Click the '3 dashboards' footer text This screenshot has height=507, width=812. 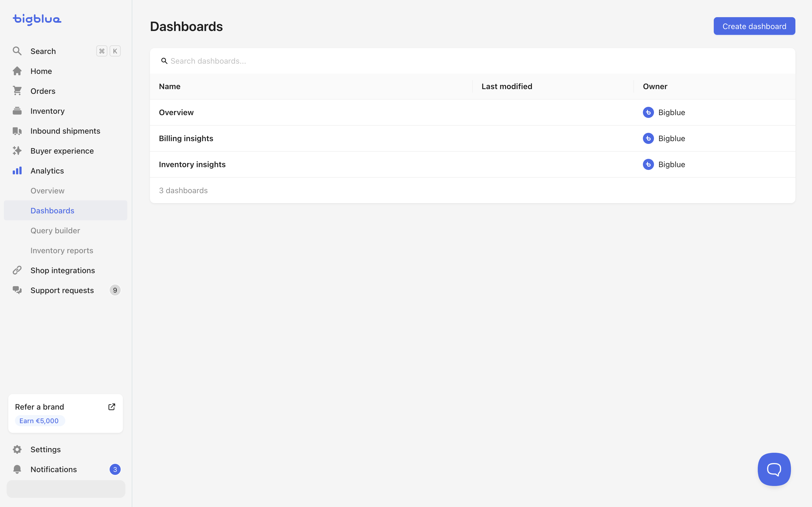click(x=183, y=190)
